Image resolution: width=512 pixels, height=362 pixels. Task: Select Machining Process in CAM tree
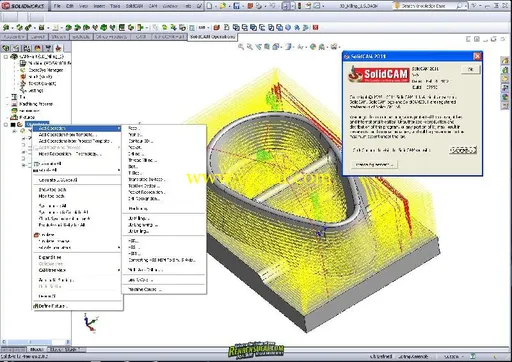[36, 104]
